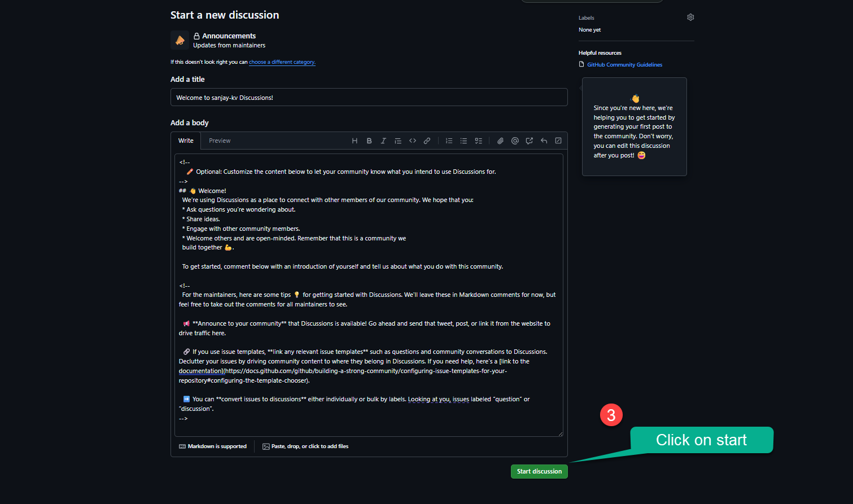Apply italic formatting from the toolbar
This screenshot has height=504, width=853.
383,141
